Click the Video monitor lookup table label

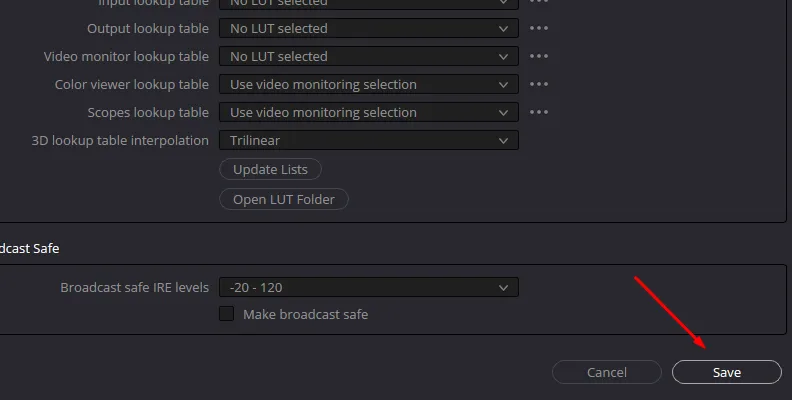(127, 56)
